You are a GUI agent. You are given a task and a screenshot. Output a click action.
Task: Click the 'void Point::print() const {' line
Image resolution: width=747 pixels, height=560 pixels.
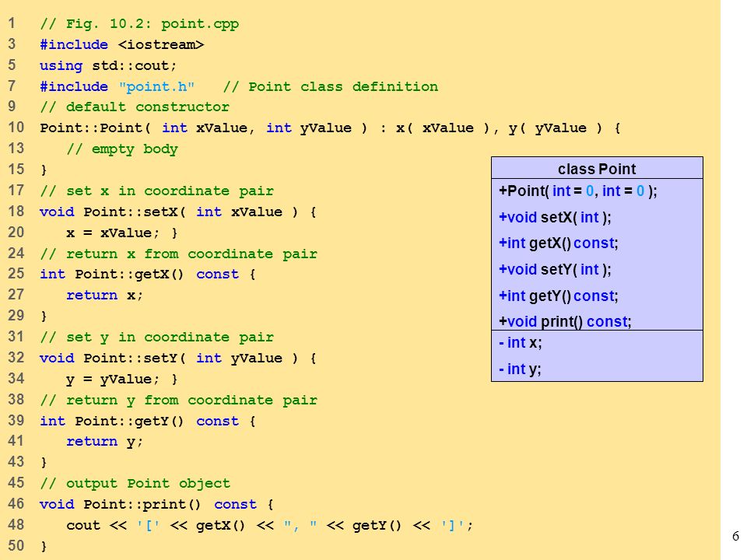coord(156,504)
